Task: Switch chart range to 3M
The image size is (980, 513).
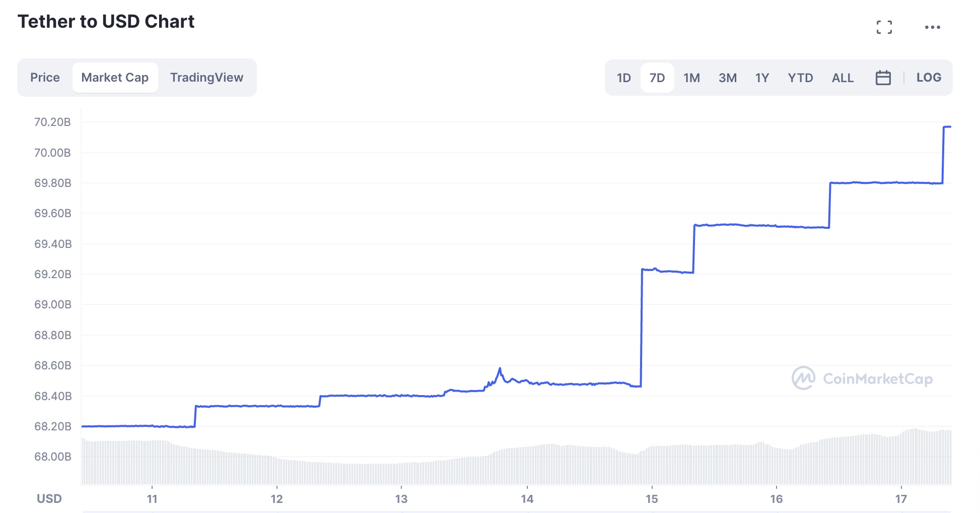Action: (x=727, y=78)
